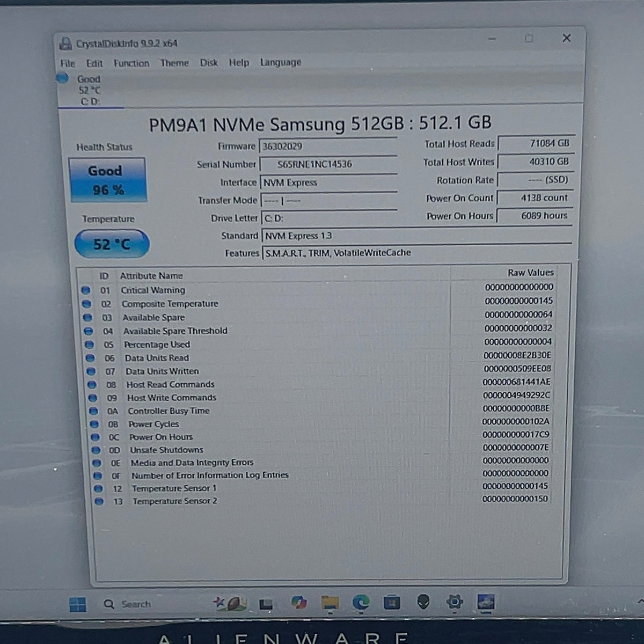The height and width of the screenshot is (644, 644).
Task: Click the Features field with S.M.A.R.T., TRIM
Action: coord(416,253)
